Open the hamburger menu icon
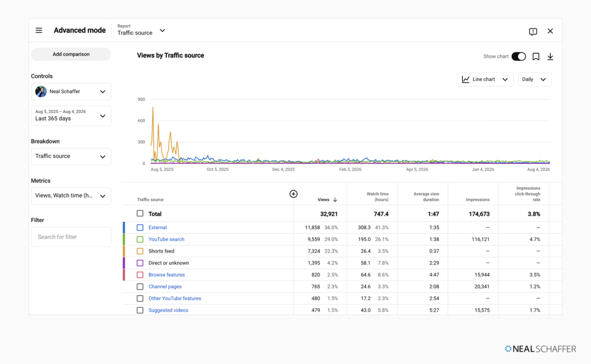The width and height of the screenshot is (591, 364). (x=39, y=30)
